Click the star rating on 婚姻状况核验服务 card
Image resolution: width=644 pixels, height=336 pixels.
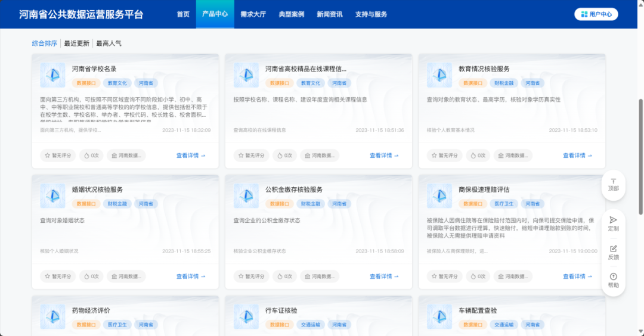pos(57,276)
